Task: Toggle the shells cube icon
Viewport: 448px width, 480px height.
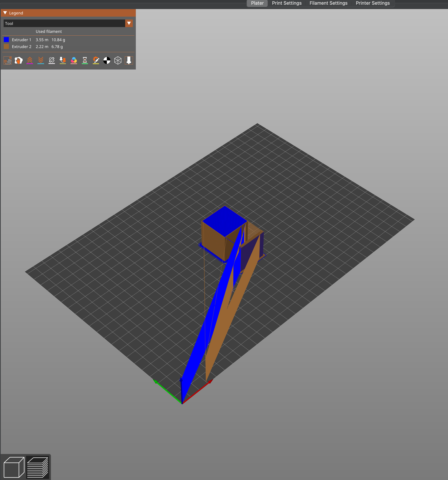Action: tap(118, 60)
